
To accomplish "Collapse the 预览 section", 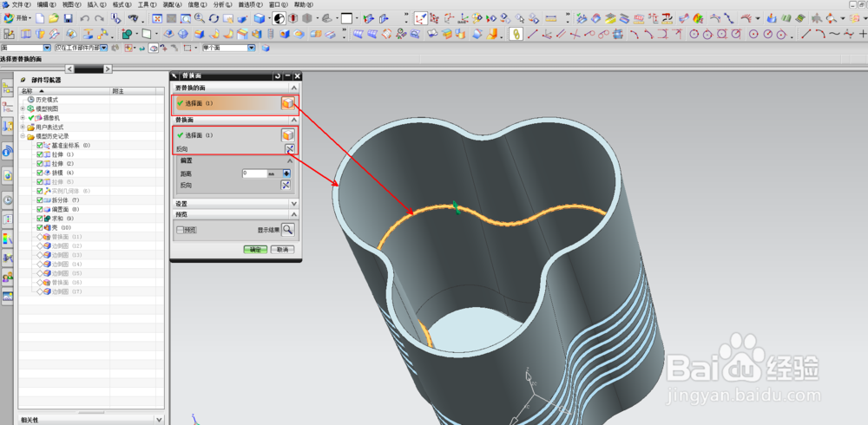I will [x=294, y=214].
